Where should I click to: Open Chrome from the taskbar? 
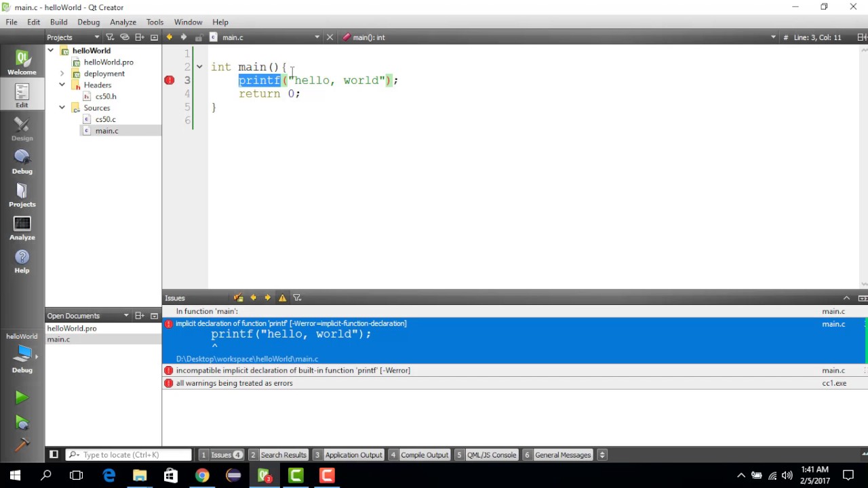click(202, 476)
